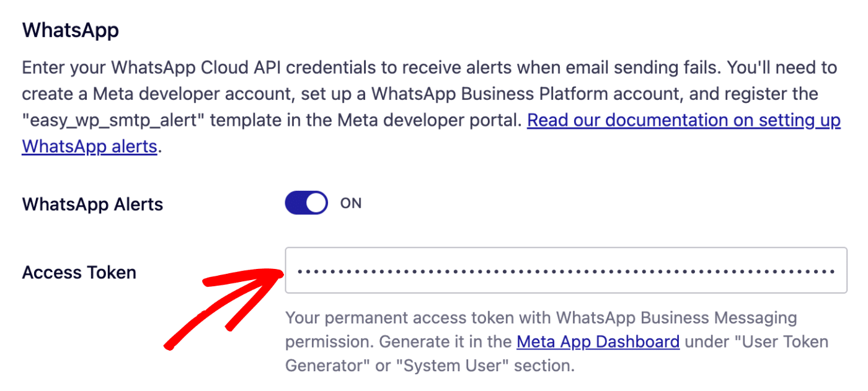Click the Access Token label
Screen dimensions: 868x391
(x=79, y=271)
